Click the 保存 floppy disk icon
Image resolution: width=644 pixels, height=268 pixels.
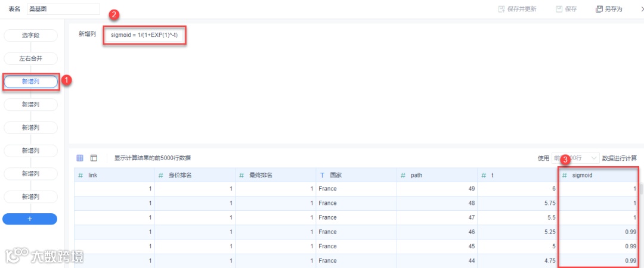559,9
